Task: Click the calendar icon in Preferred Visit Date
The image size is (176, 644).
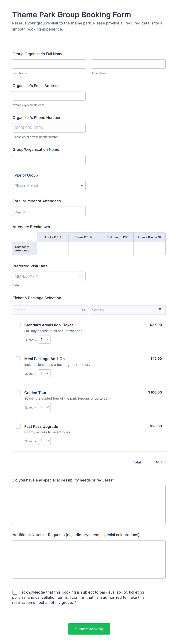Action: 81,276
